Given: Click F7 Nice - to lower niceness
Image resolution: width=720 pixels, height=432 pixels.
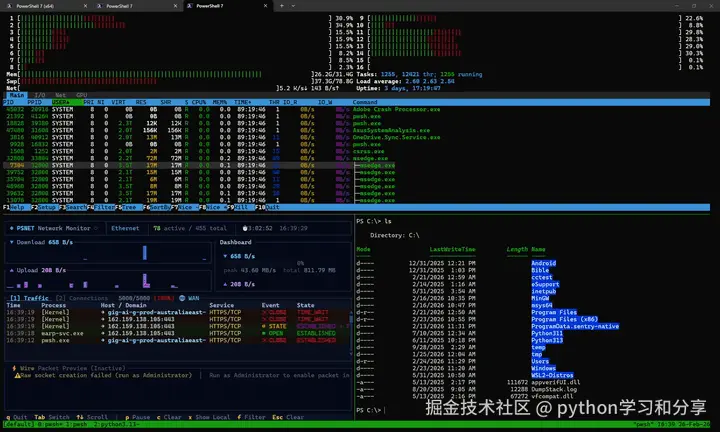Looking at the screenshot, I should pyautogui.click(x=184, y=207).
